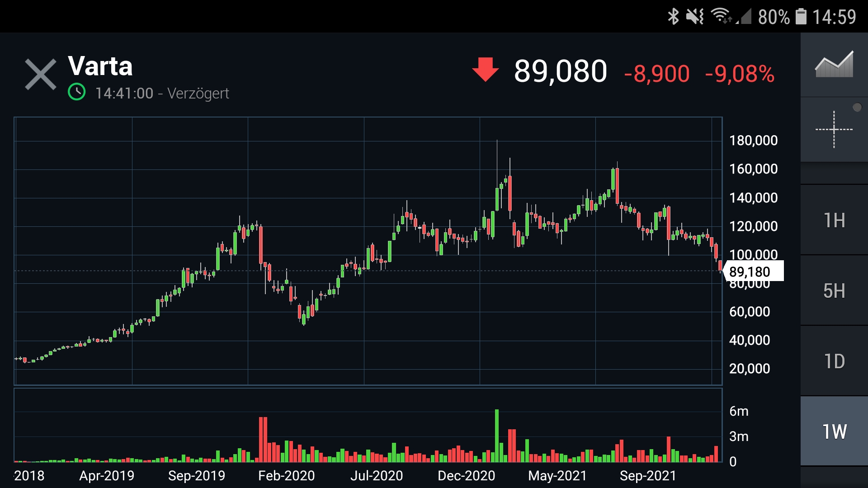The image size is (868, 488).
Task: Select the 1W interval
Action: point(834,432)
